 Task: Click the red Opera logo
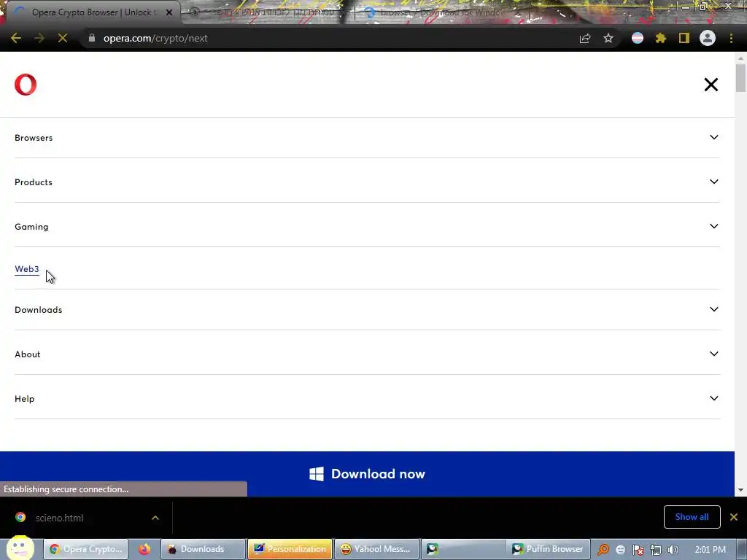point(26,85)
